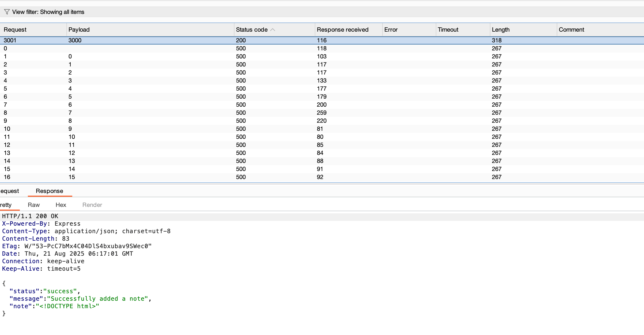Image resolution: width=644 pixels, height=335 pixels.
Task: Select the row with request number 3
Action: point(322,72)
